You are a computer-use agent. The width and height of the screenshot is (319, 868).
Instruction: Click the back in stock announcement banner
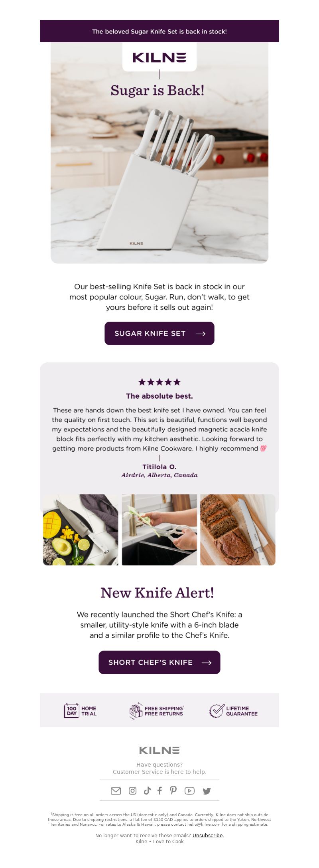point(159,31)
